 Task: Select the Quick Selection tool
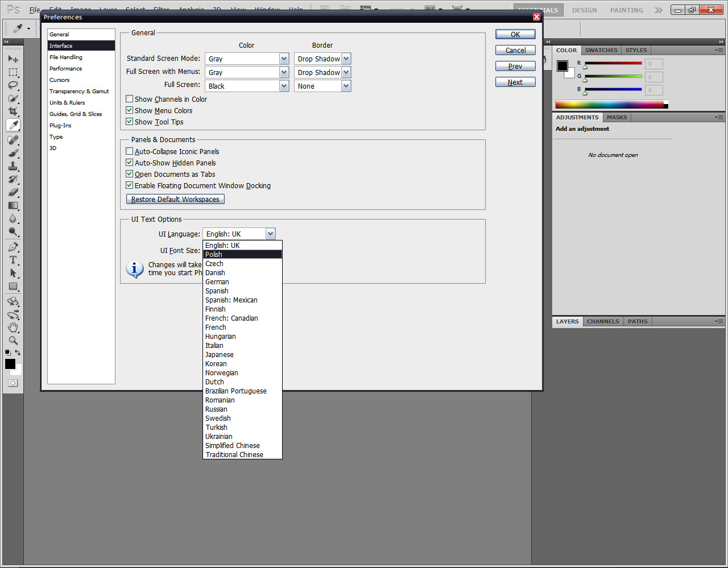tap(13, 98)
